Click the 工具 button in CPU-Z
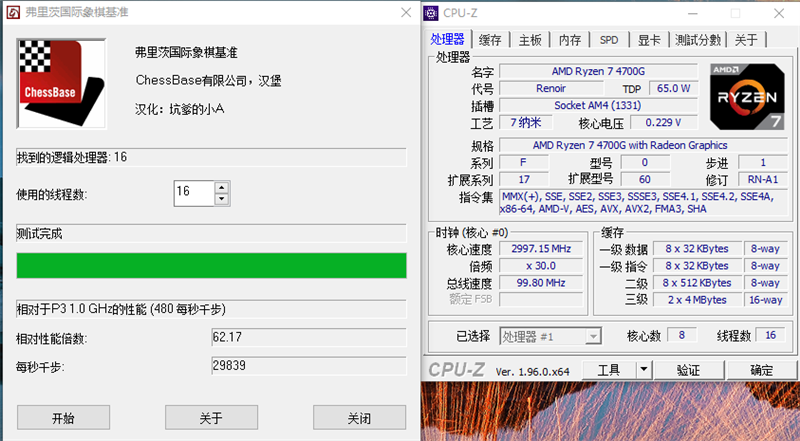The width and height of the screenshot is (800, 441). click(x=609, y=370)
